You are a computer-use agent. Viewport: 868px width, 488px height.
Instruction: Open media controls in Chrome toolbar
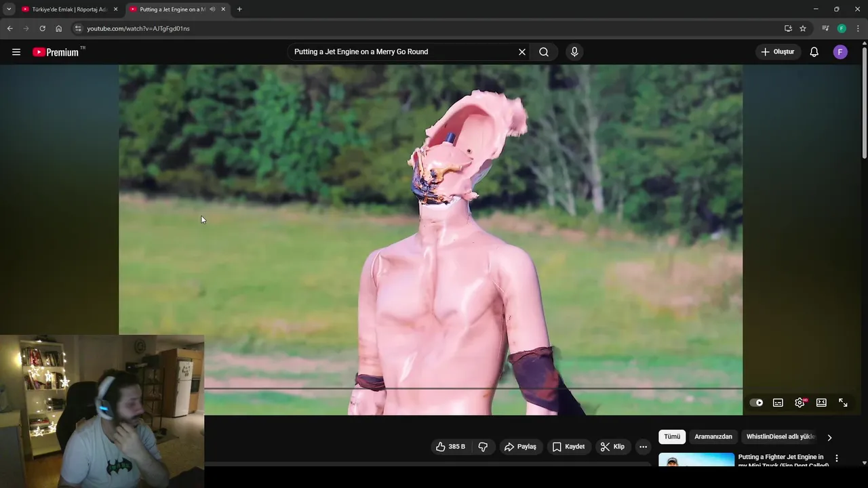[825, 28]
